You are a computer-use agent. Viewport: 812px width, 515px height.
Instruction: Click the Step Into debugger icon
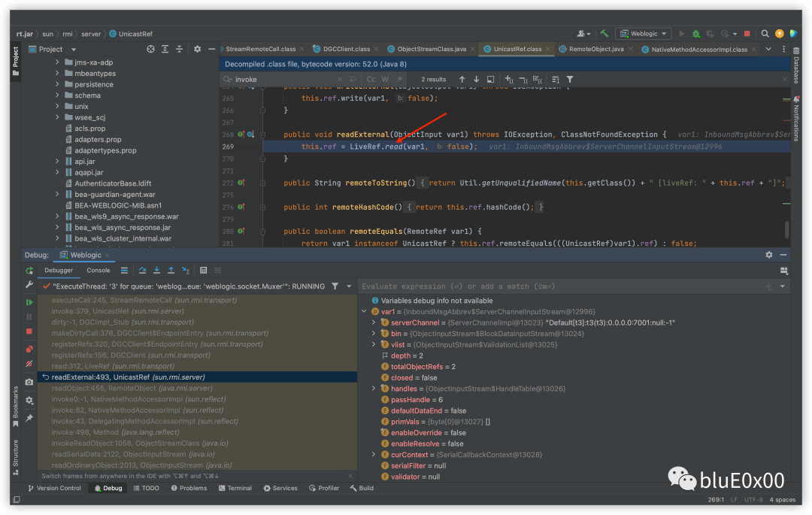[x=156, y=270]
